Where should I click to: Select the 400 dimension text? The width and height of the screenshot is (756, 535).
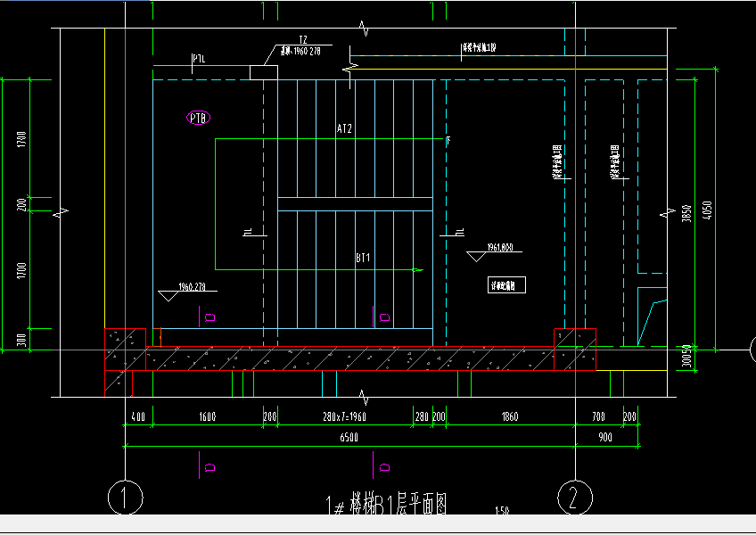tap(138, 416)
